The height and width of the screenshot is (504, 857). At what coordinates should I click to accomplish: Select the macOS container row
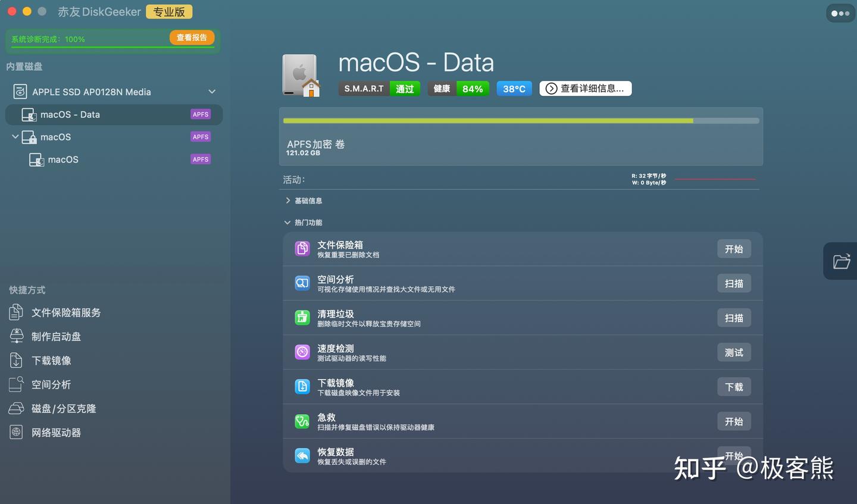click(x=114, y=137)
